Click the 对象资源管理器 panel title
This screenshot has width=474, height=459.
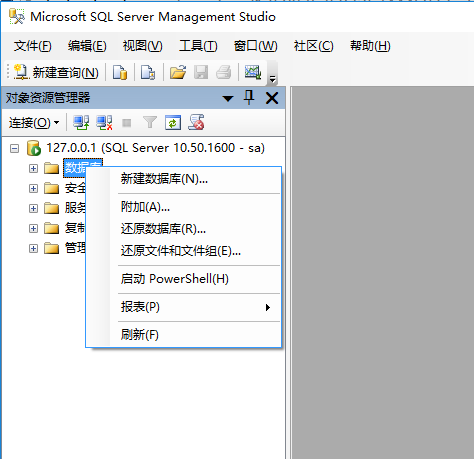[x=48, y=98]
